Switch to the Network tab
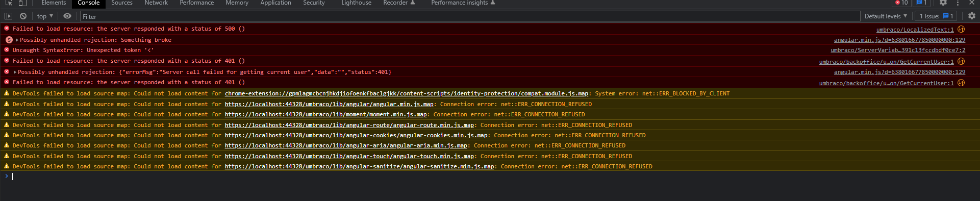 [156, 3]
